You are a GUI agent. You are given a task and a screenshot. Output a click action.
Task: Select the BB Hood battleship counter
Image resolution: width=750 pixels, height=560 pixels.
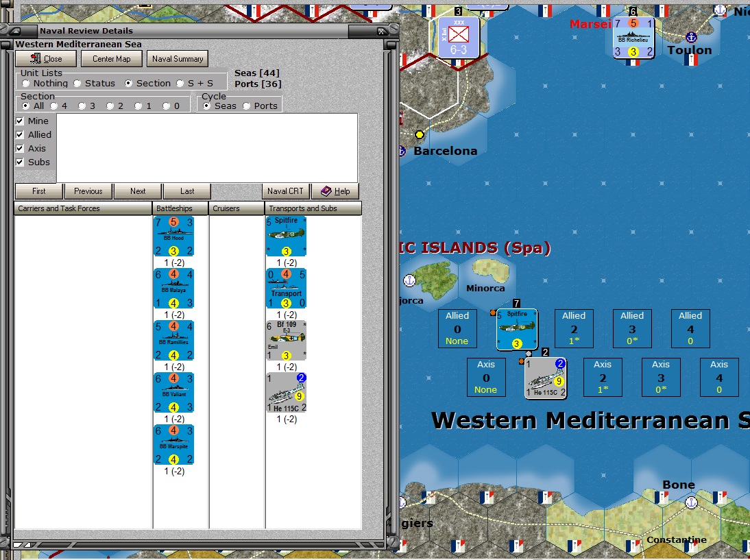[x=173, y=236]
